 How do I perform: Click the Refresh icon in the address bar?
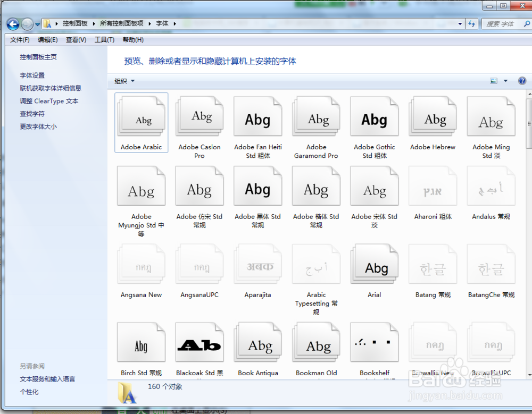point(472,23)
